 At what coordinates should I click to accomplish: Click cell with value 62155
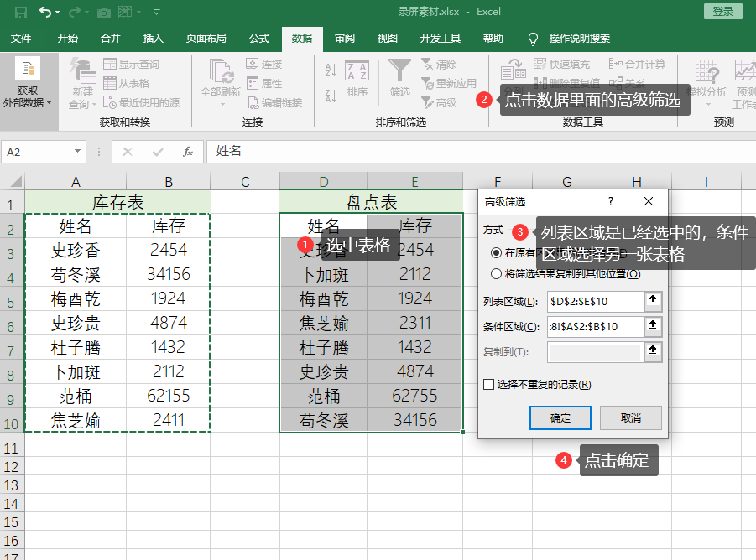[169, 396]
